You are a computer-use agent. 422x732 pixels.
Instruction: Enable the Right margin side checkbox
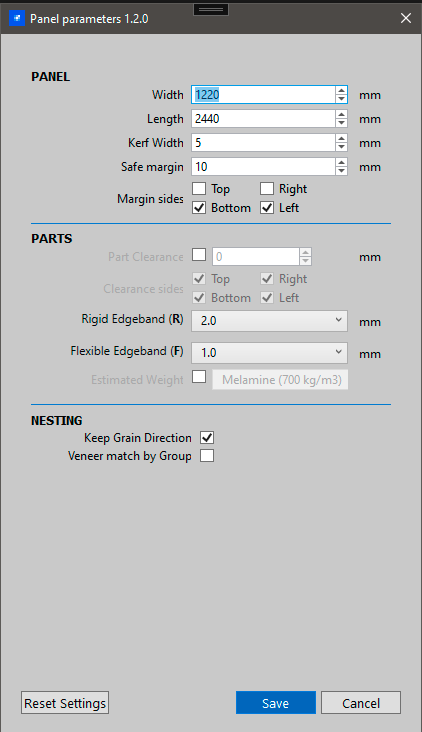[267, 189]
